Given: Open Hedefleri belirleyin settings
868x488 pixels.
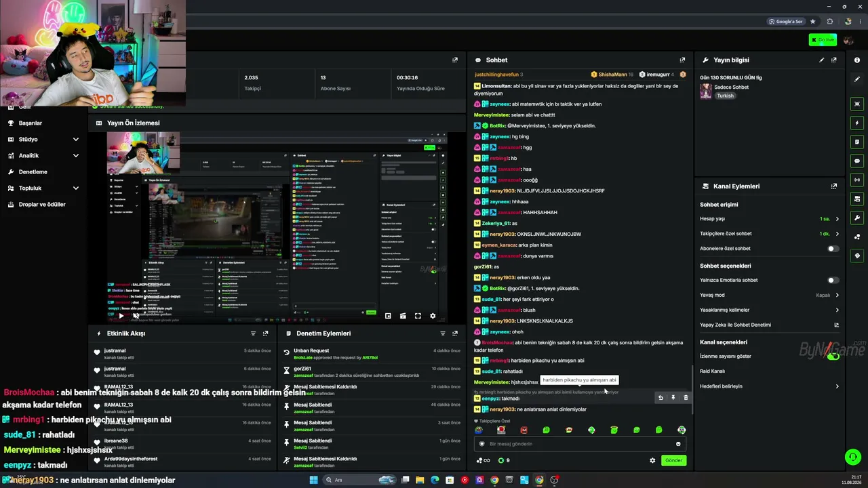Looking at the screenshot, I should pos(770,386).
